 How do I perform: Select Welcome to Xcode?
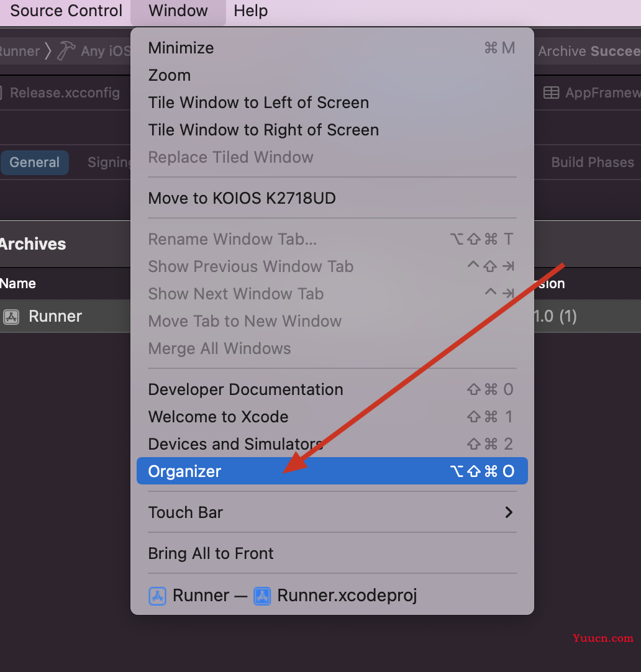coord(332,417)
